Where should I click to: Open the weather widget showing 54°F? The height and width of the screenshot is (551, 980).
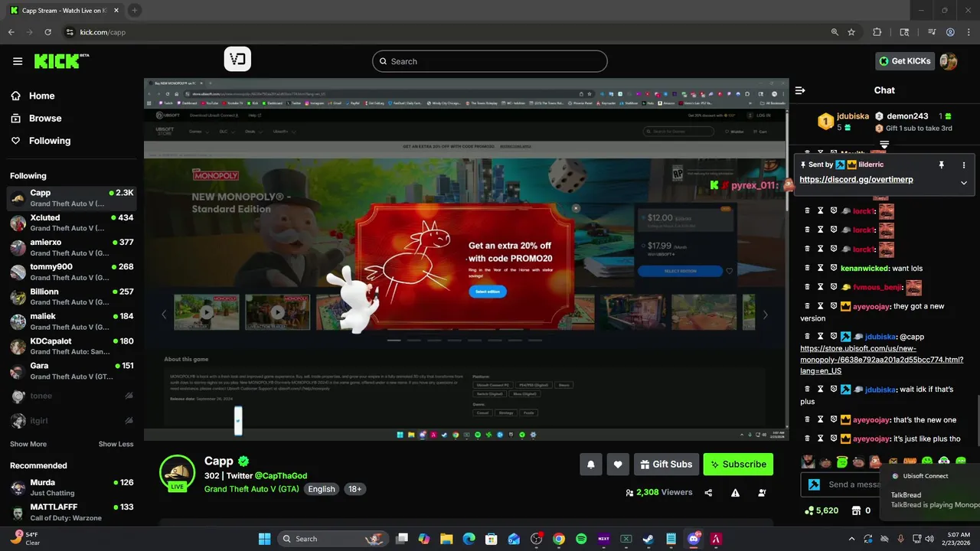[x=25, y=539]
